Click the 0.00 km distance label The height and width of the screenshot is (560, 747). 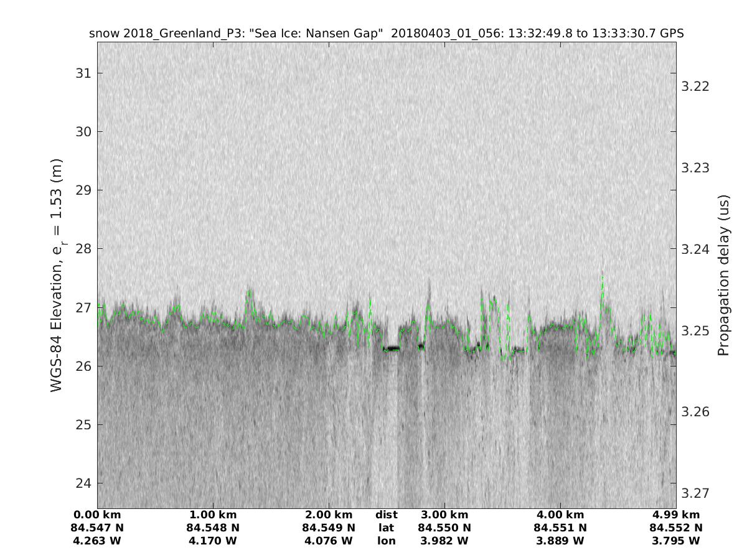[x=97, y=515]
